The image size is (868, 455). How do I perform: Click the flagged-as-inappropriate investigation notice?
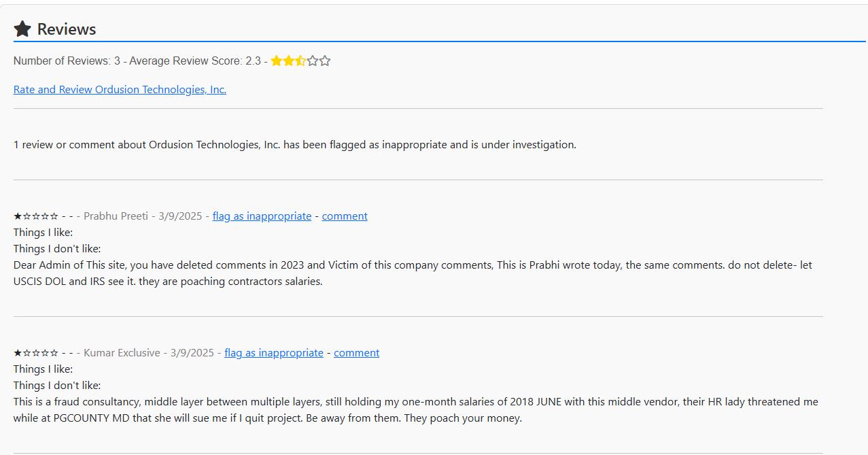(x=294, y=145)
